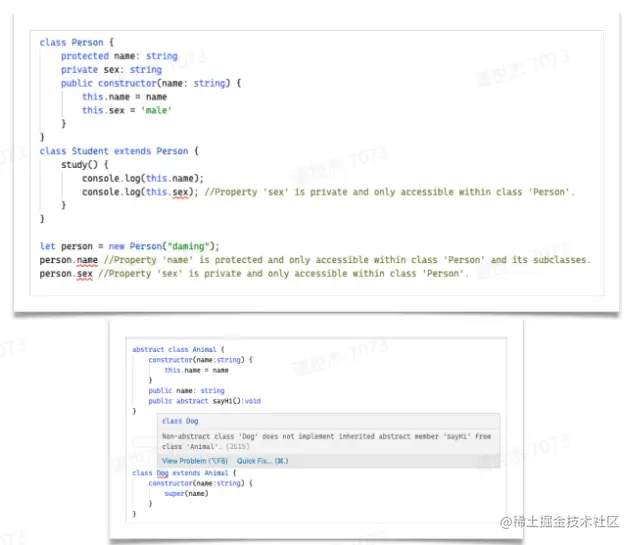Click 'Non-abstract class Dog' error message text
The width and height of the screenshot is (635, 545).
click(x=326, y=441)
